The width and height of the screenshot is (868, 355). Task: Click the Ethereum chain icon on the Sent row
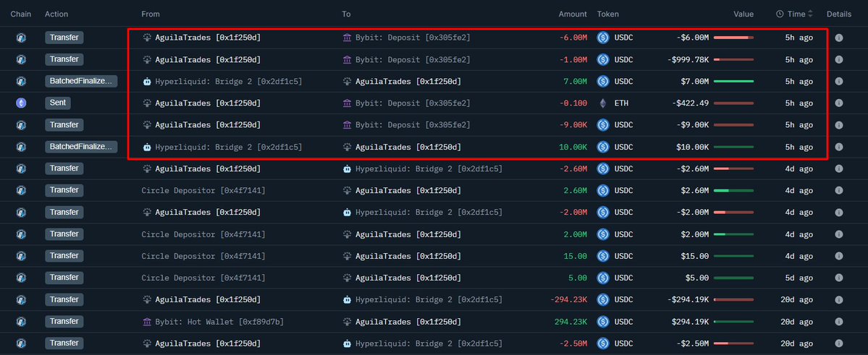(x=21, y=103)
